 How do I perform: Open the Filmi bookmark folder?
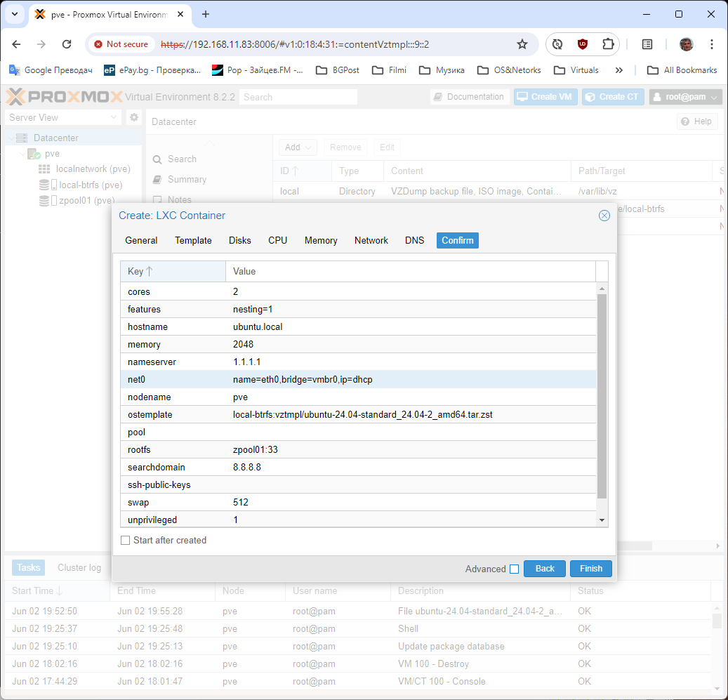pyautogui.click(x=389, y=70)
